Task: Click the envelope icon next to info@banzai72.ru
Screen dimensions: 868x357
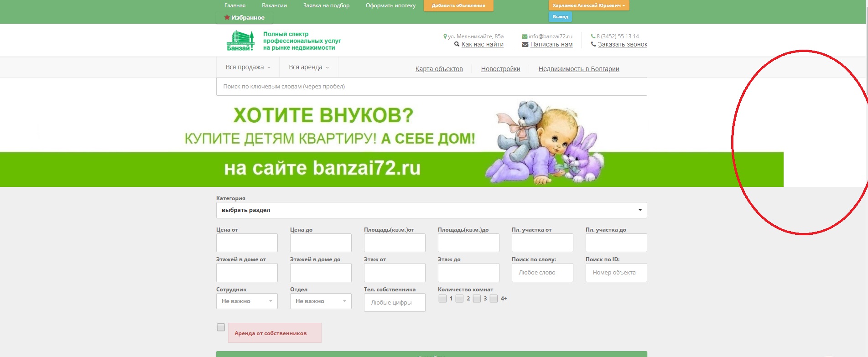Action: pyautogui.click(x=525, y=36)
